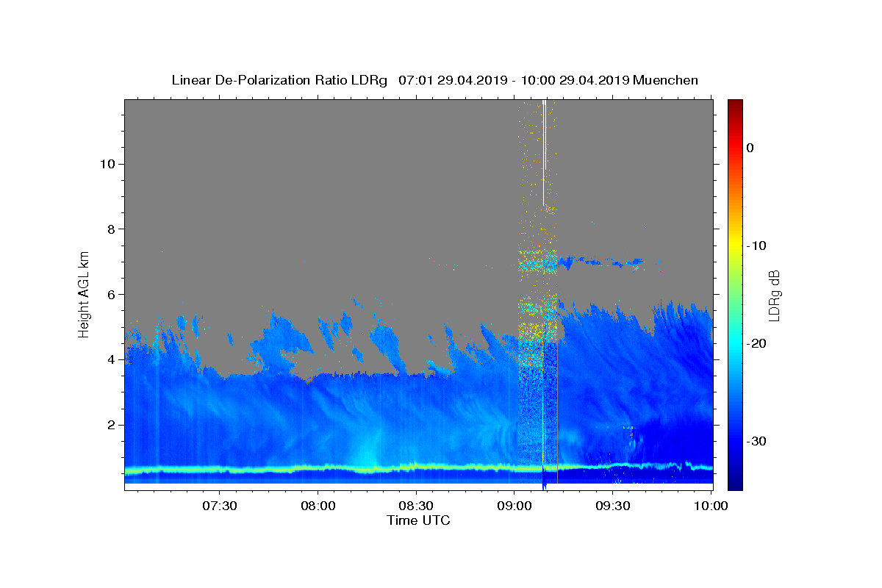Click the colorbar value '-20'
Viewport: 882px width, 588px height.
tap(757, 343)
